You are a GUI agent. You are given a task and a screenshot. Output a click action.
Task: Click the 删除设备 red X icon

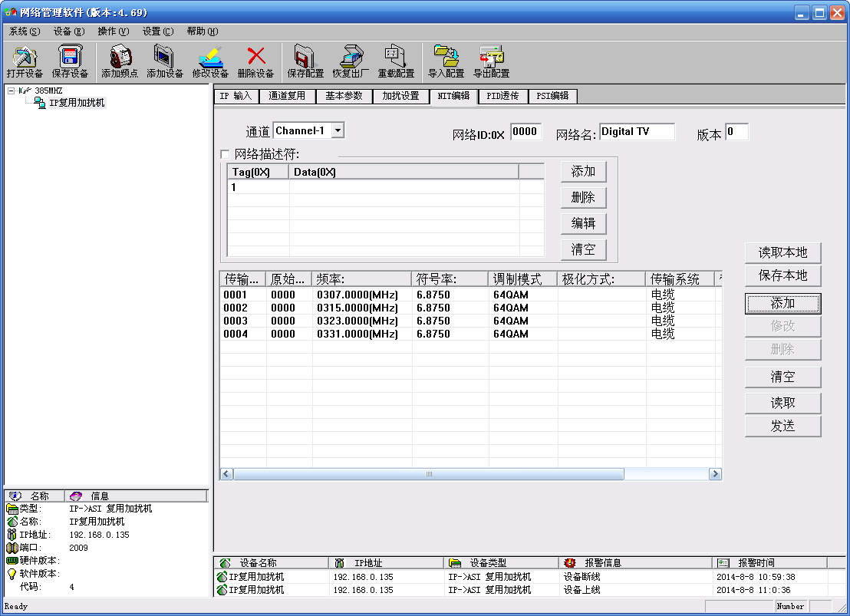[x=256, y=56]
